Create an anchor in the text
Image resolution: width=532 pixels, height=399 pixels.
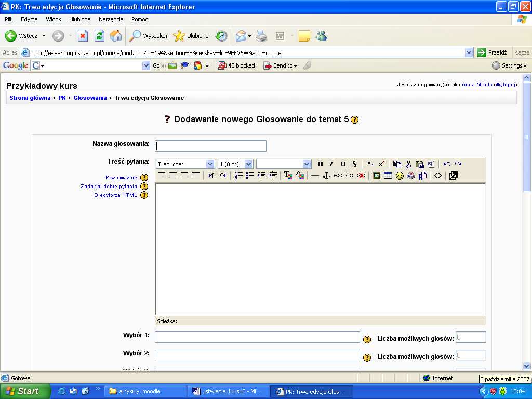[326, 176]
